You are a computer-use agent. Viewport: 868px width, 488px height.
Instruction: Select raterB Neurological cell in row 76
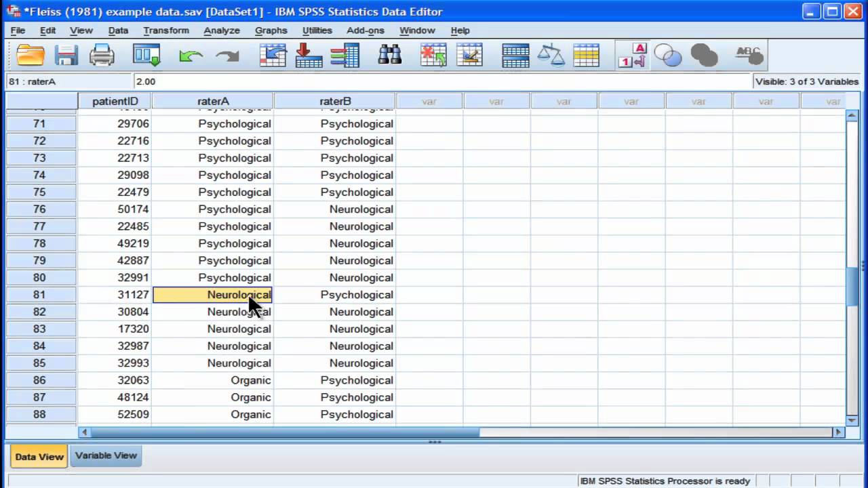(x=335, y=209)
